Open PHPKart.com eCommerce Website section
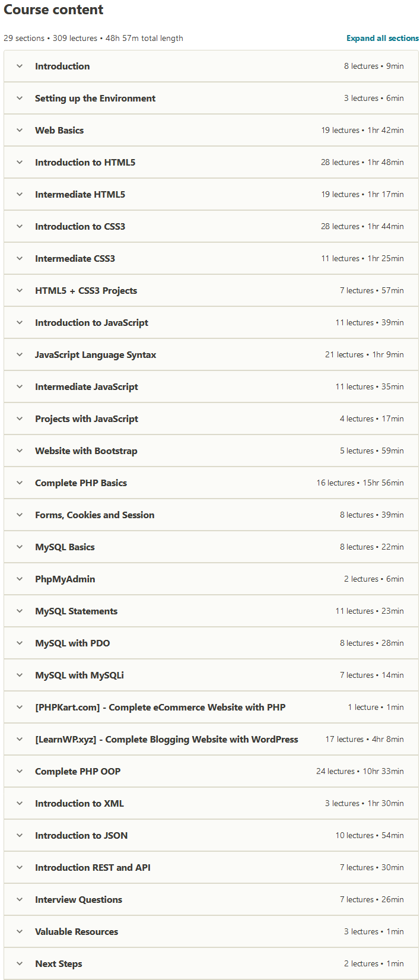The width and height of the screenshot is (420, 980). coord(160,708)
